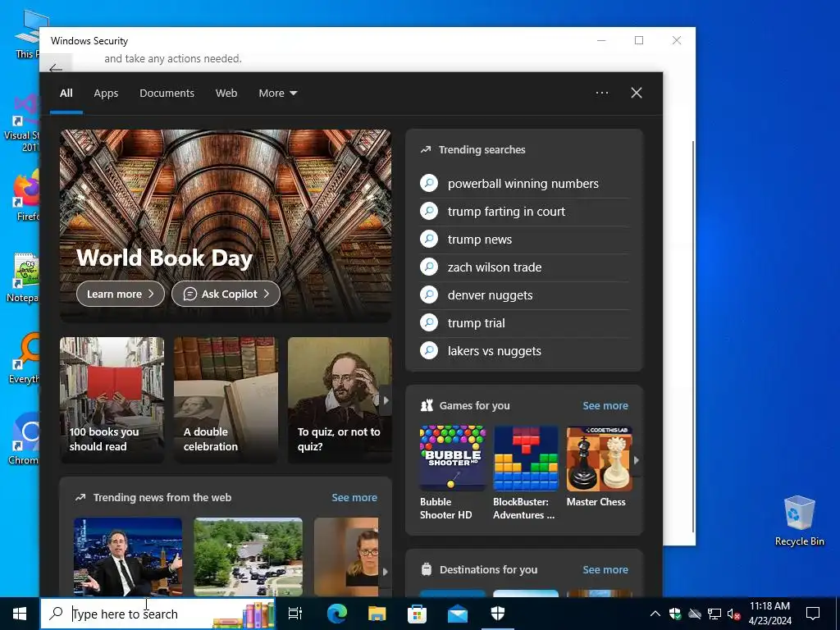Image resolution: width=840 pixels, height=630 pixels.
Task: Advance the book cards carousel arrow
Action: pyautogui.click(x=386, y=400)
